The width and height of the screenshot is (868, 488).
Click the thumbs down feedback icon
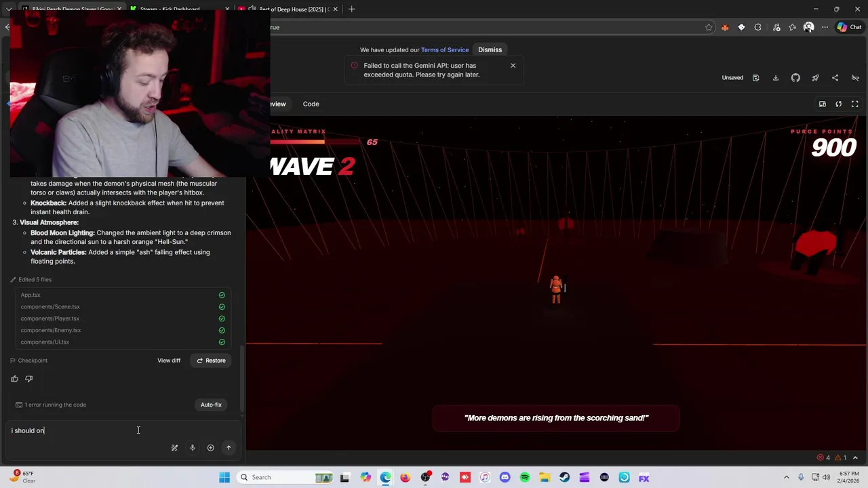28,379
